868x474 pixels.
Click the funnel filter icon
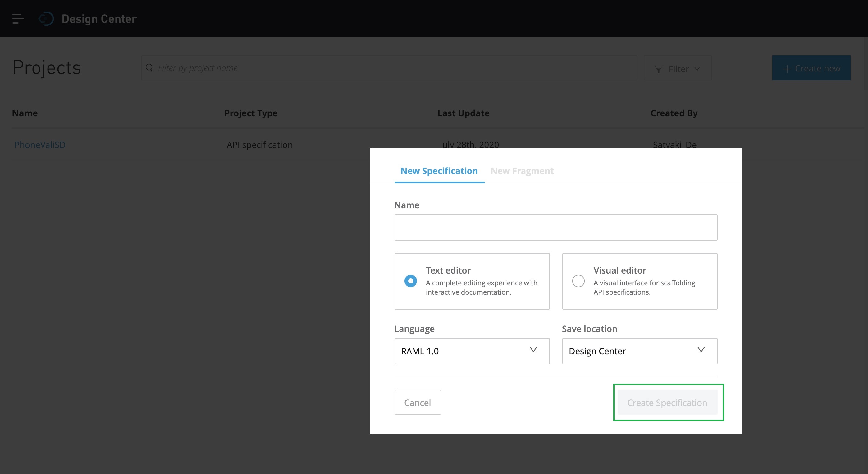[658, 69]
